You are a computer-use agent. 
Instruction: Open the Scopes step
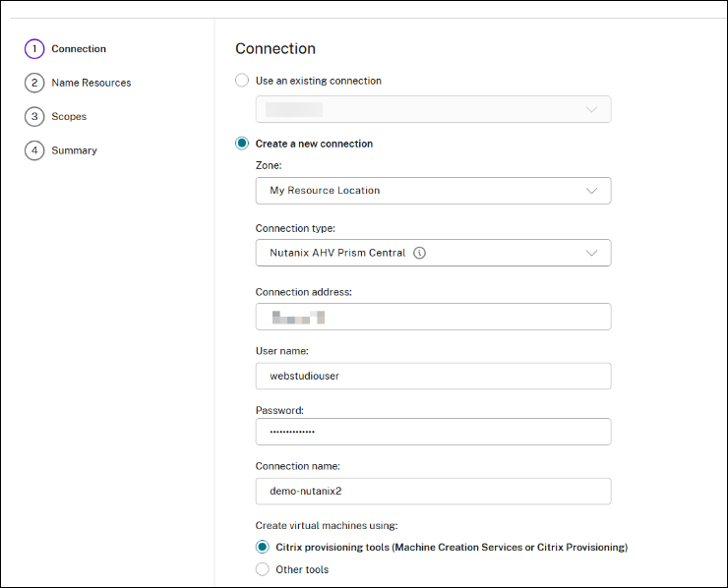pyautogui.click(x=69, y=117)
